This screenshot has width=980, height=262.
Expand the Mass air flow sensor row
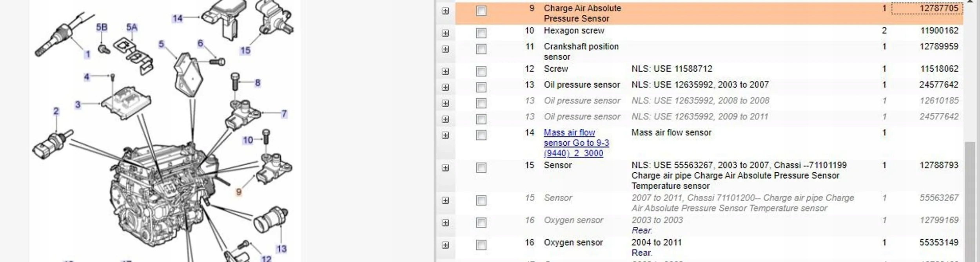click(x=445, y=135)
